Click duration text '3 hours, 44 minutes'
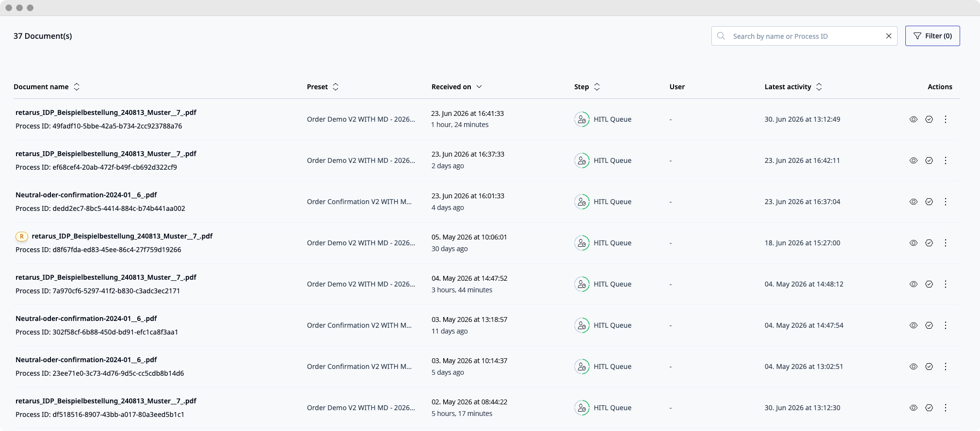The image size is (980, 431). [x=462, y=290]
